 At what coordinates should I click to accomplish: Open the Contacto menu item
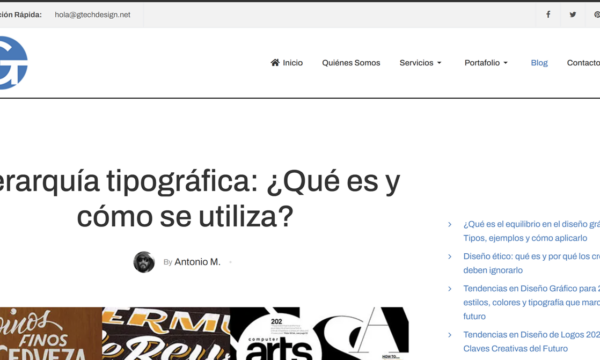(x=583, y=63)
